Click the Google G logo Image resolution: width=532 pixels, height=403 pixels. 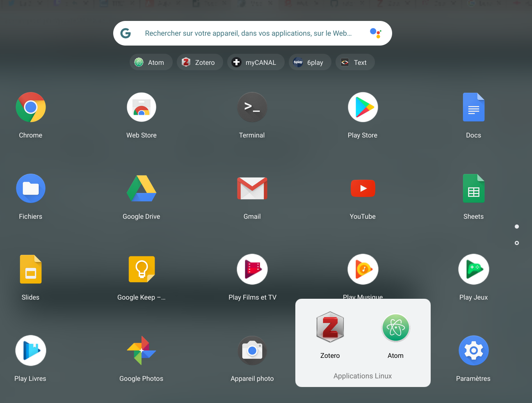coord(126,33)
